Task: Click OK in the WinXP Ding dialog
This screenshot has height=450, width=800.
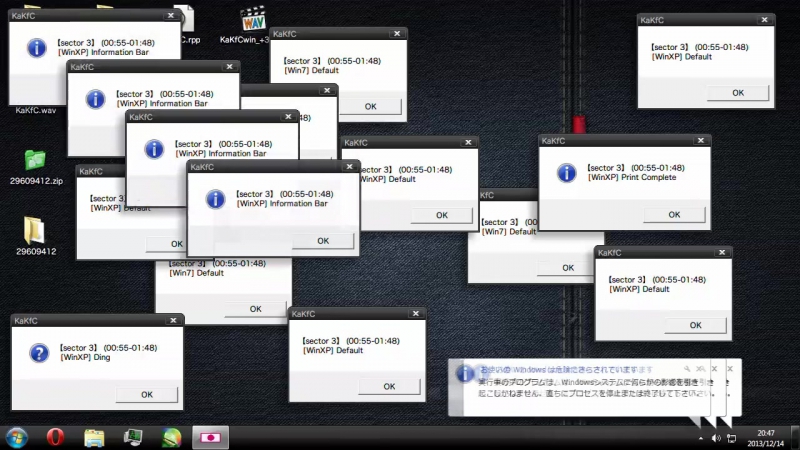Action: [146, 394]
